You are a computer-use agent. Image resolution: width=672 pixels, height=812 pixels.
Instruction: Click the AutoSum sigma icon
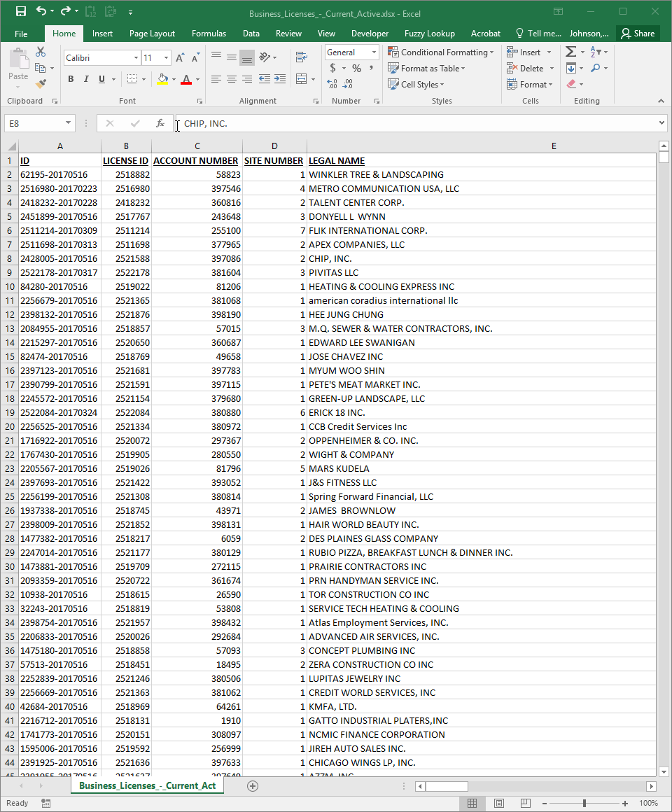tap(570, 52)
